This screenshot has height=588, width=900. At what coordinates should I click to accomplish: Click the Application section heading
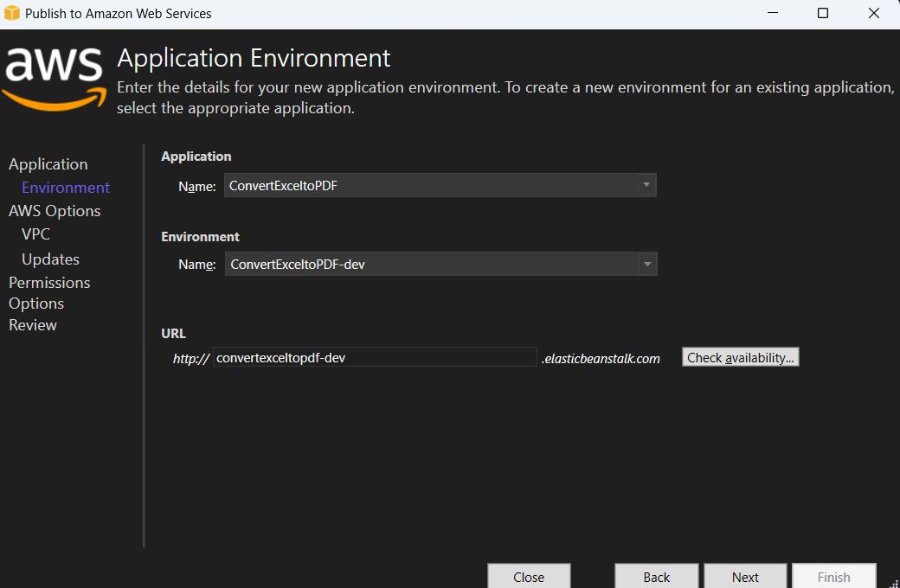click(196, 157)
